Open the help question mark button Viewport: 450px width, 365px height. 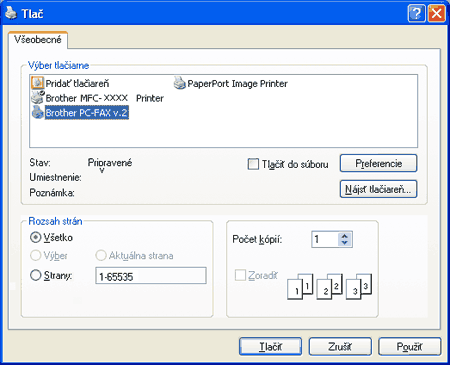(x=416, y=14)
